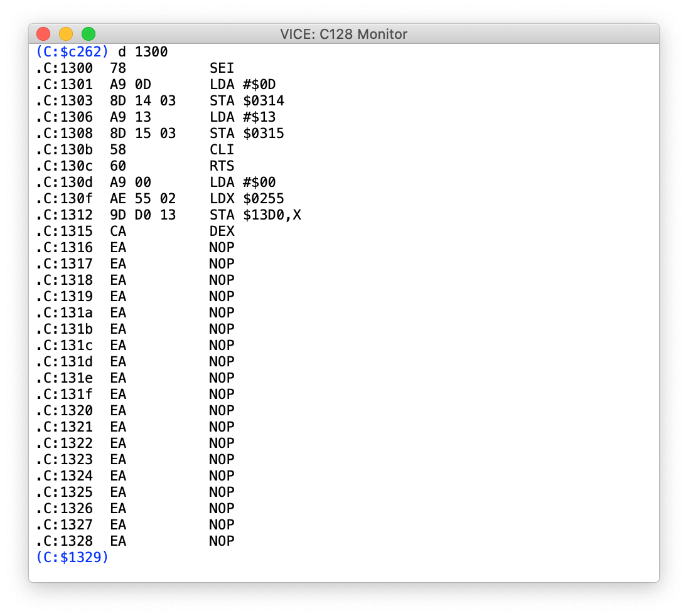The width and height of the screenshot is (688, 616).
Task: Click the bytes 'A9 0D'
Action: 131,84
